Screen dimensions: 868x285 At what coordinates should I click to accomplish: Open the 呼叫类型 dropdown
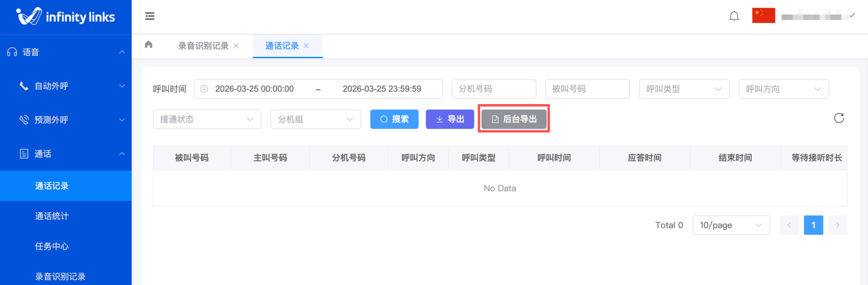click(x=684, y=89)
